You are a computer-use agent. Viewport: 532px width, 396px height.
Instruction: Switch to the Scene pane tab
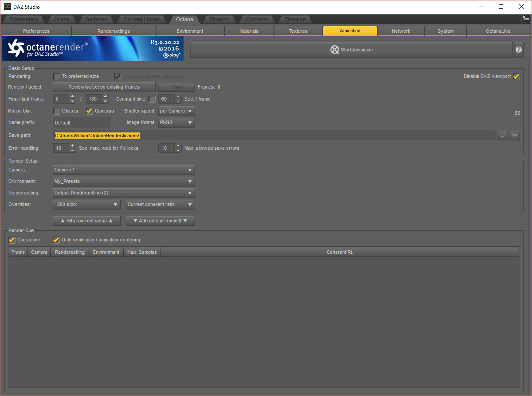click(62, 19)
